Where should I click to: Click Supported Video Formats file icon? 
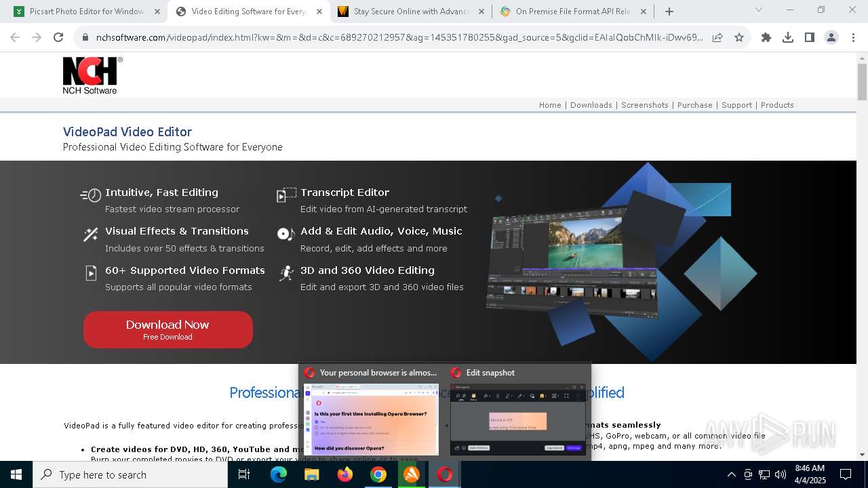[x=91, y=273]
